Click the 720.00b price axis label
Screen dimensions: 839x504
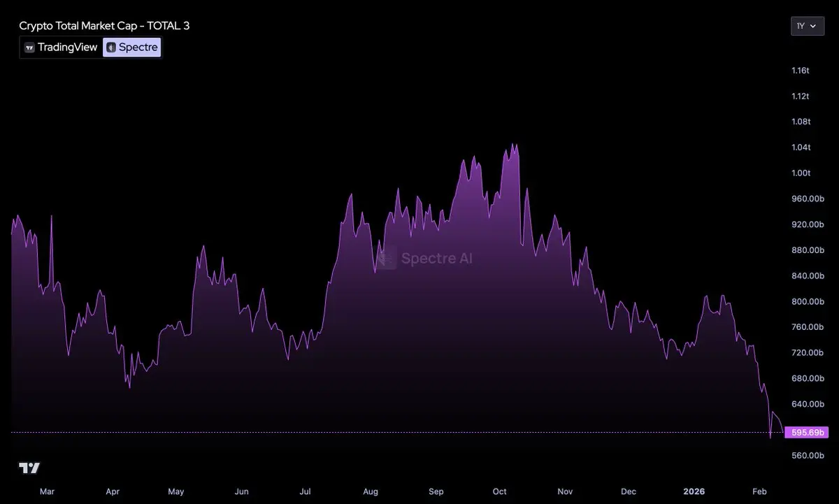click(808, 353)
